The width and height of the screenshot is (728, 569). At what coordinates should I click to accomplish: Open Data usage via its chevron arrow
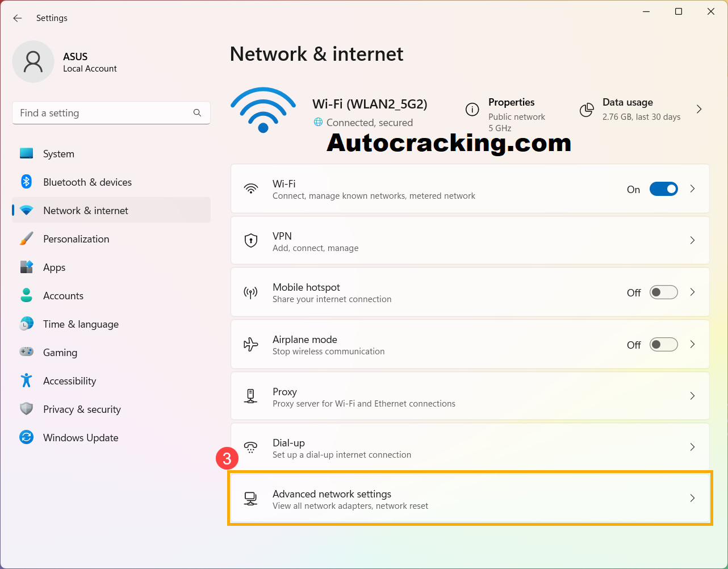tap(699, 109)
